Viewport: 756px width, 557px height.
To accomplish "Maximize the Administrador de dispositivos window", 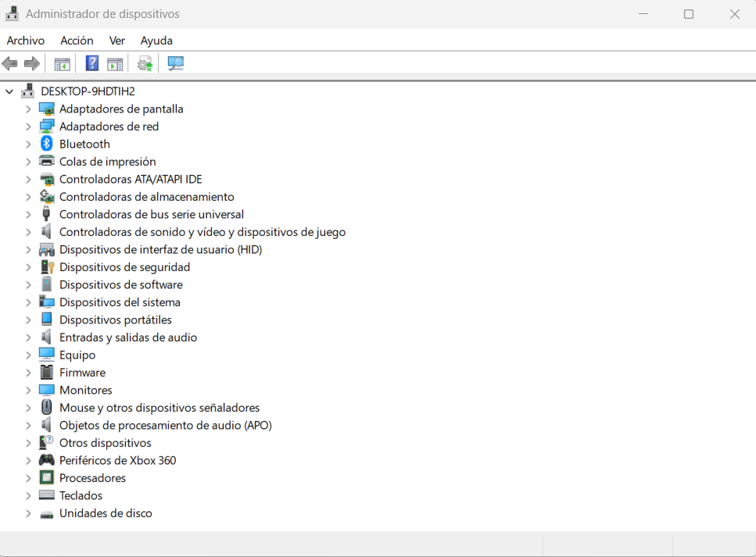I will [x=689, y=14].
